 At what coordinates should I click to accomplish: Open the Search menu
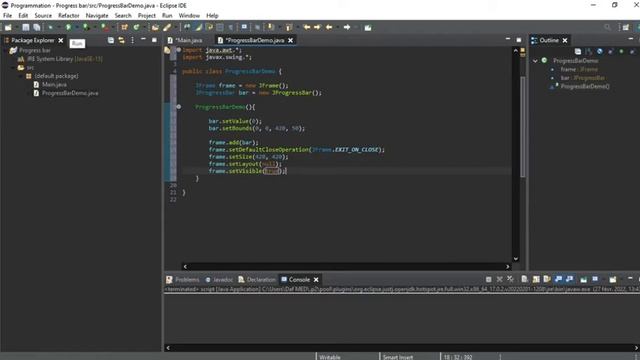coord(123,16)
